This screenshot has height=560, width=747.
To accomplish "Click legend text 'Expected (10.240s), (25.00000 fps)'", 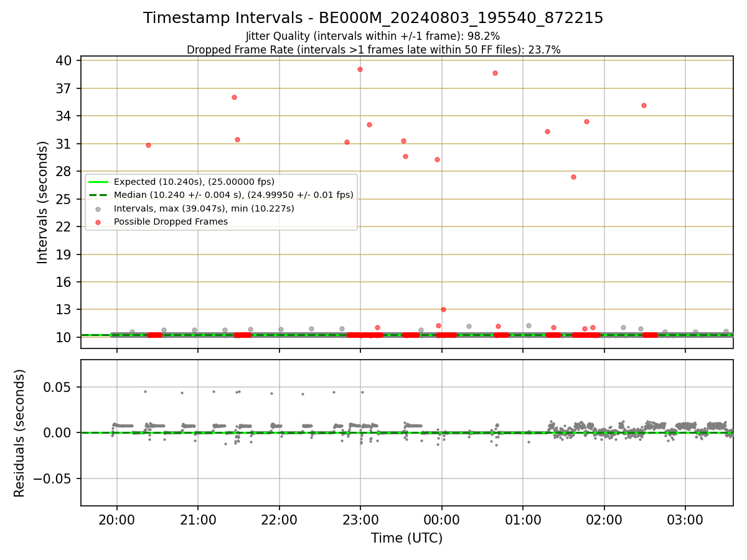I will click(194, 182).
